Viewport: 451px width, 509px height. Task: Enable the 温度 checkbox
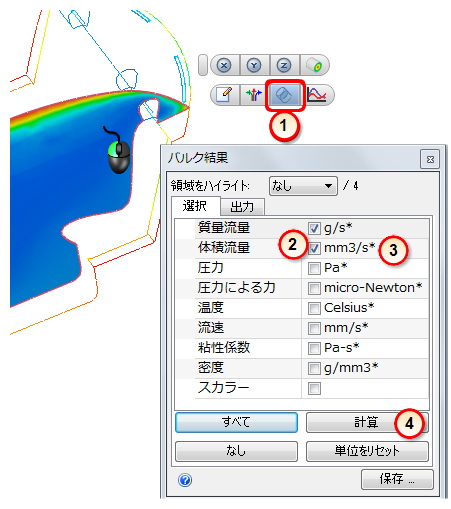coord(314,308)
